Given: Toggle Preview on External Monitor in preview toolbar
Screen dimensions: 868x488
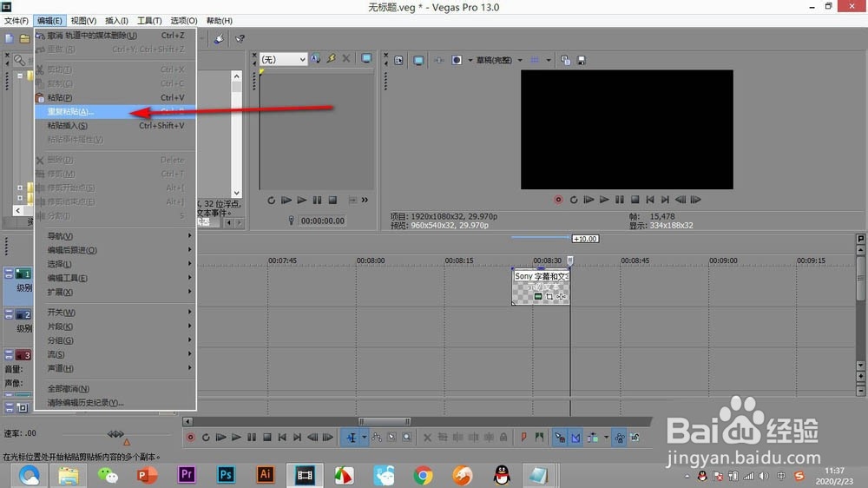Looking at the screenshot, I should click(x=418, y=60).
